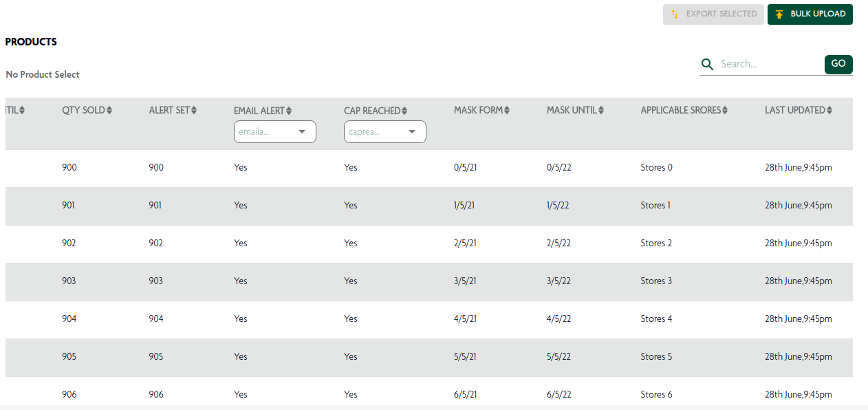868x410 pixels.
Task: Click the GO search button
Action: [838, 64]
